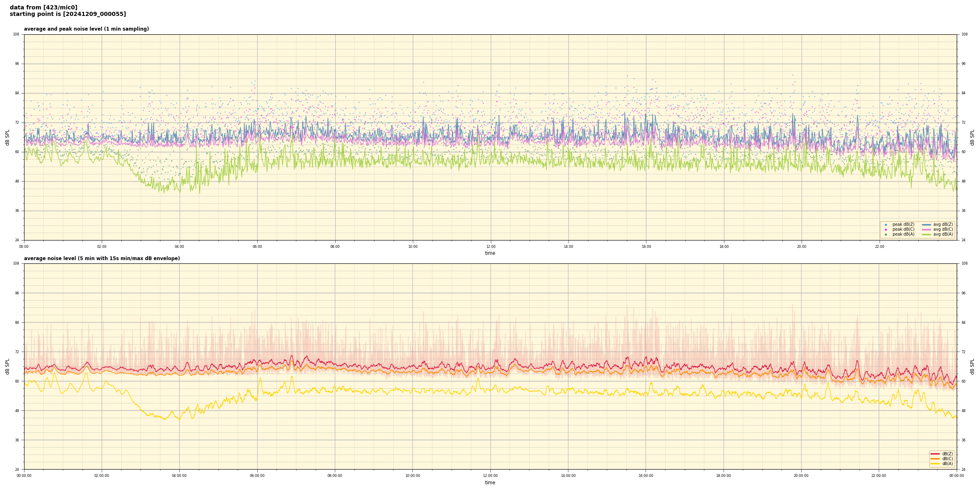Click the 12:00 tick on top chart time axis

(490, 247)
